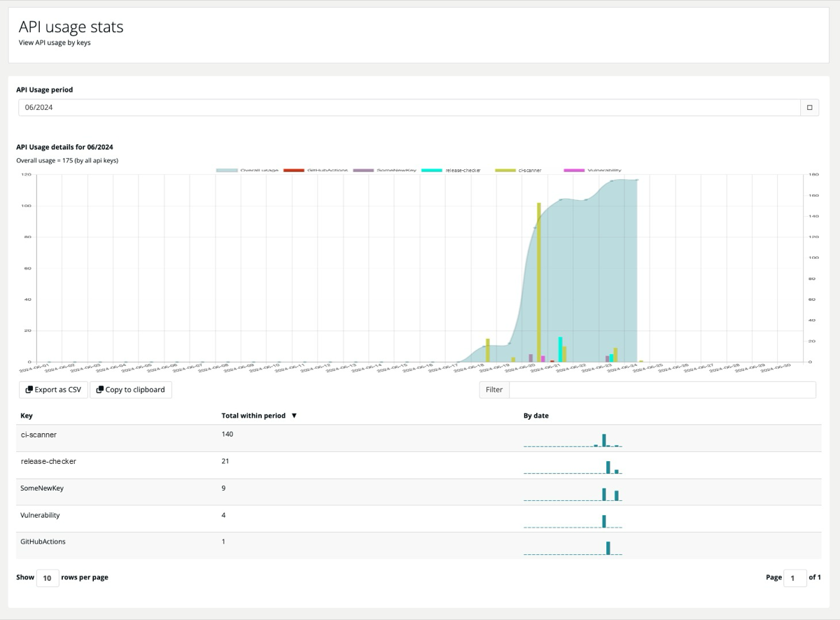Select the SomeNewKey key row
The height and width of the screenshot is (620, 840).
point(419,492)
